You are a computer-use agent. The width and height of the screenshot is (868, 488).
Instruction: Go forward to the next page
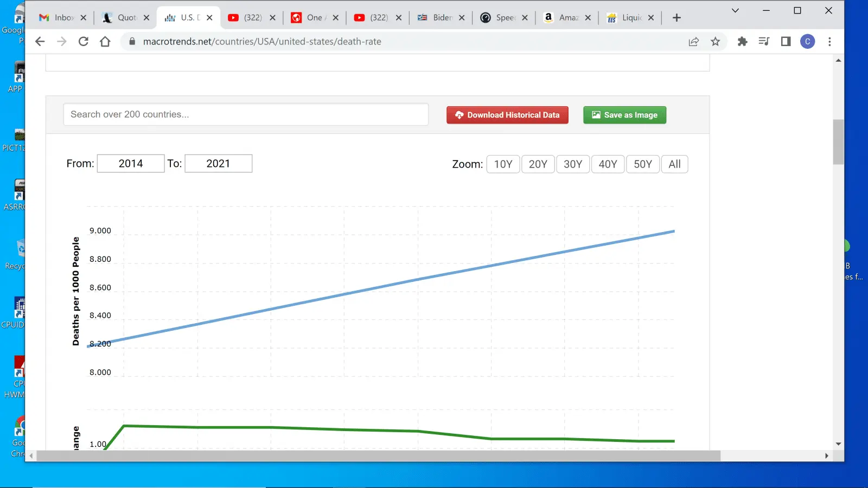point(62,42)
